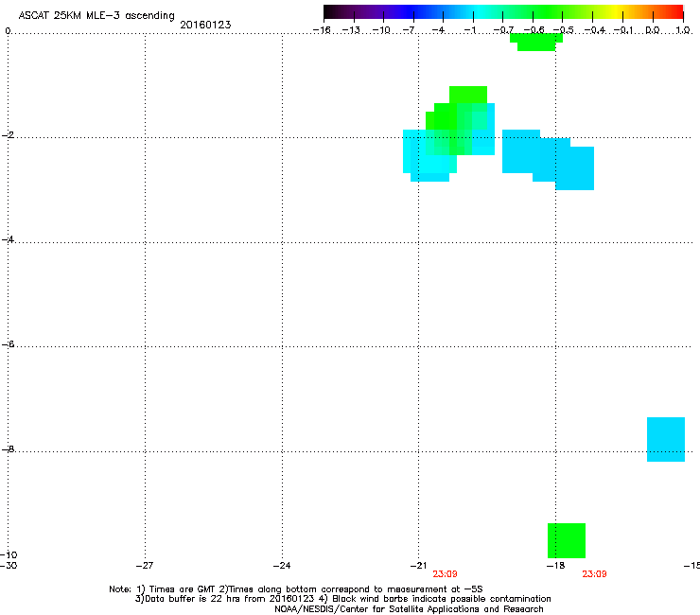Click the NOAA/NESDIS credit line
Screen dimensions: 700x615
pyautogui.click(x=409, y=609)
